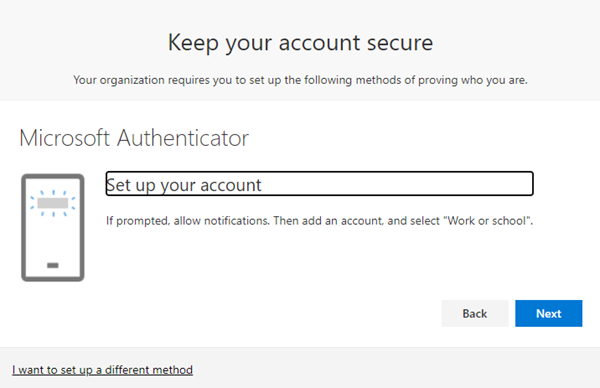Open "I want to set up a different method" link

click(103, 370)
